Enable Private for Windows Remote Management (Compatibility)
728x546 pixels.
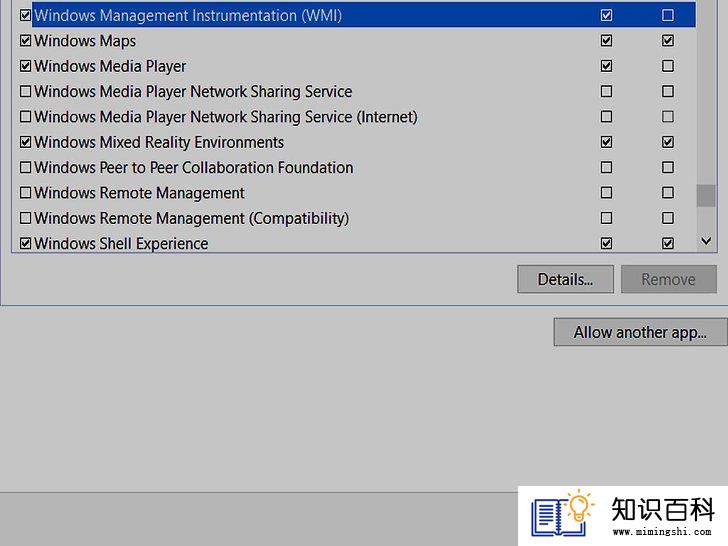pyautogui.click(x=606, y=218)
